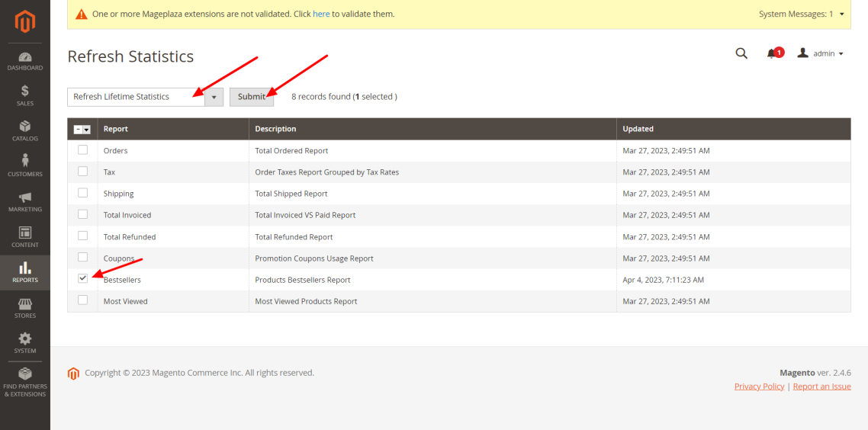
Task: Click the search magnifier icon
Action: click(x=741, y=53)
